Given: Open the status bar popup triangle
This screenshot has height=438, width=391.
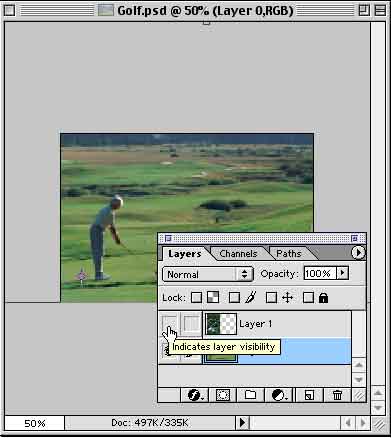Looking at the screenshot, I should pyautogui.click(x=243, y=423).
